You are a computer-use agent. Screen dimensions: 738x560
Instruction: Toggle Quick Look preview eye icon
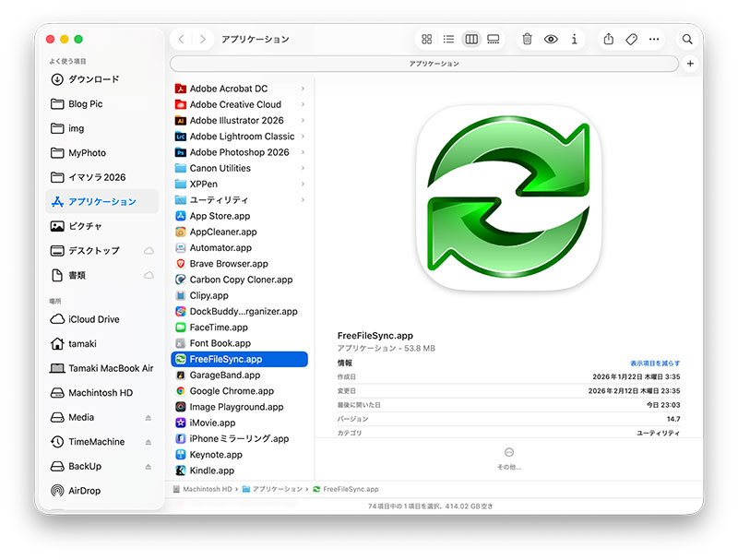click(x=551, y=40)
